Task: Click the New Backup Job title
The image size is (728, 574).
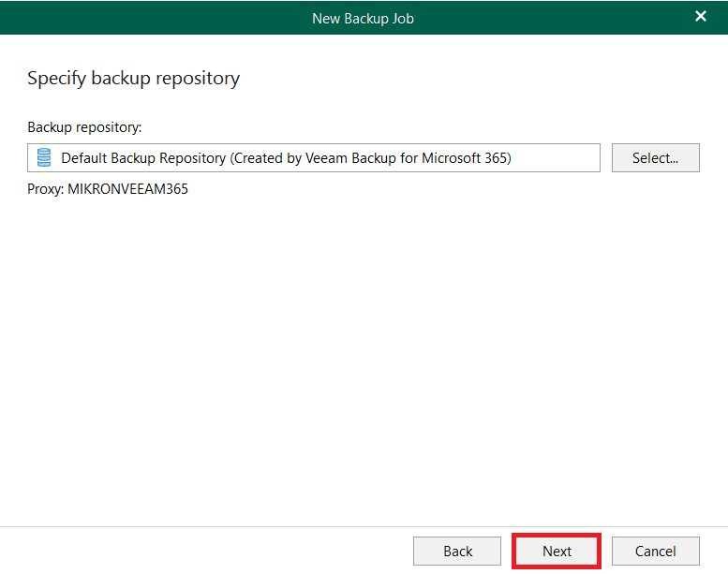Action: click(364, 19)
